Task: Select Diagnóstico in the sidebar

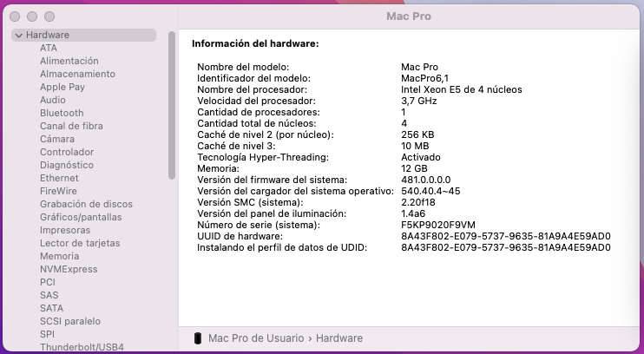Action: pyautogui.click(x=67, y=165)
